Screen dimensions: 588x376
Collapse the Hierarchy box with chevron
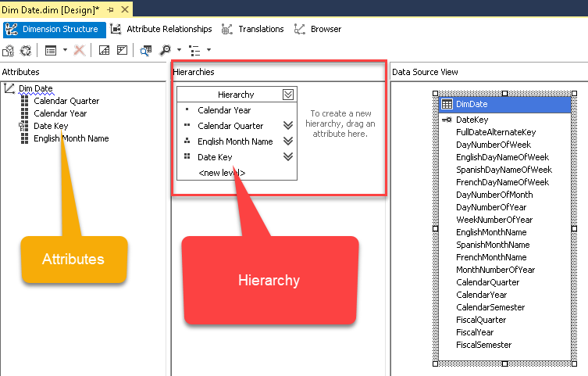tap(288, 95)
